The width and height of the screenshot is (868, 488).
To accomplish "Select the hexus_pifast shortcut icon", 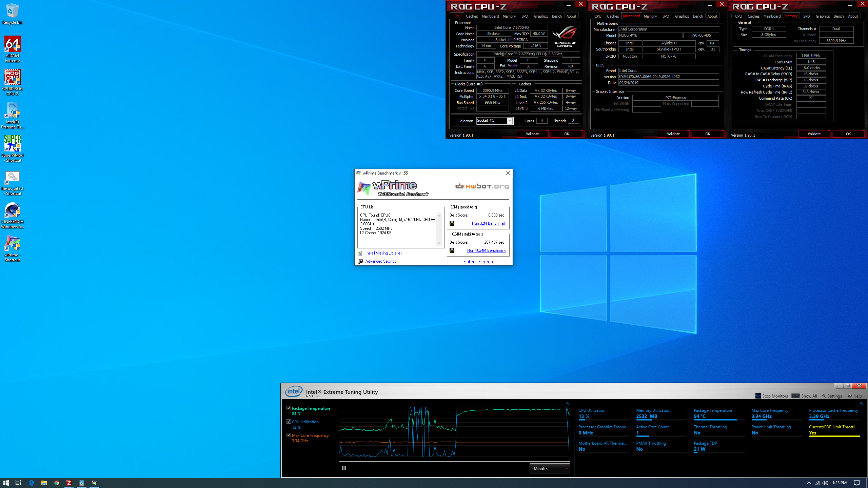I will point(12,182).
